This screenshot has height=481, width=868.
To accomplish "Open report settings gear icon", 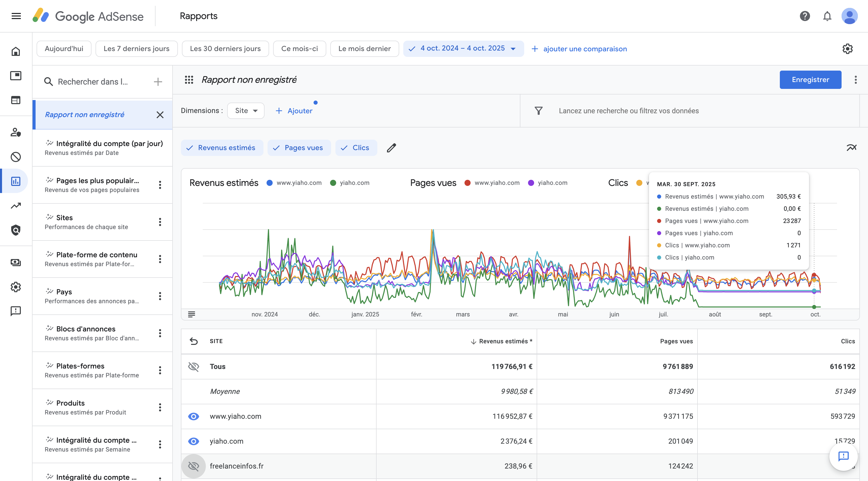I will point(847,49).
